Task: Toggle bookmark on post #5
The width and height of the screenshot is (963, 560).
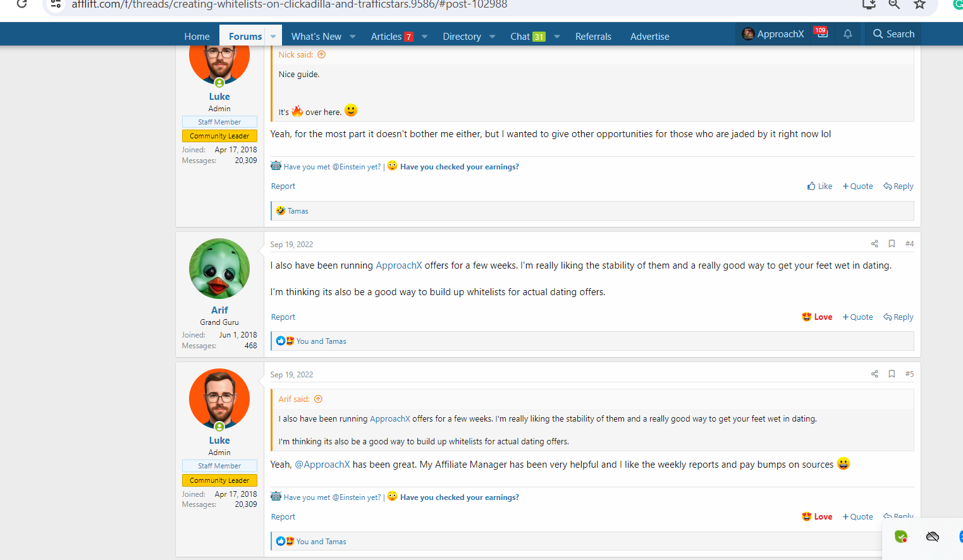Action: point(892,374)
